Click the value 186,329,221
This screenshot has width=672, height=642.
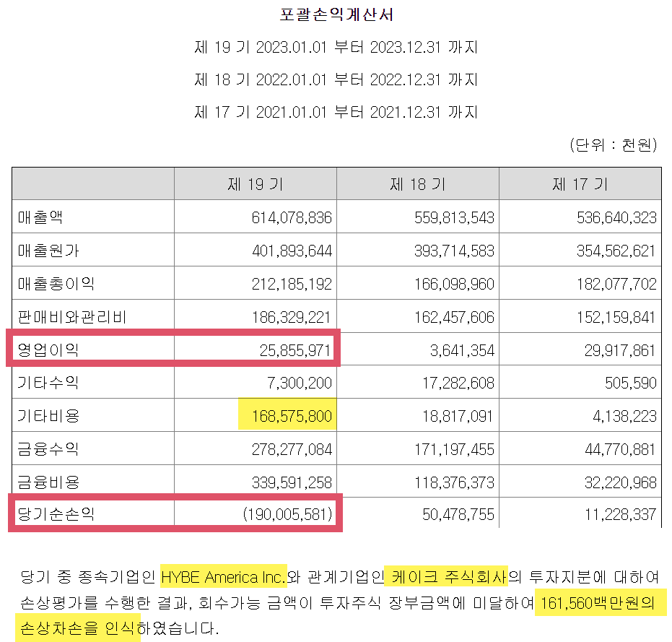pyautogui.click(x=292, y=317)
